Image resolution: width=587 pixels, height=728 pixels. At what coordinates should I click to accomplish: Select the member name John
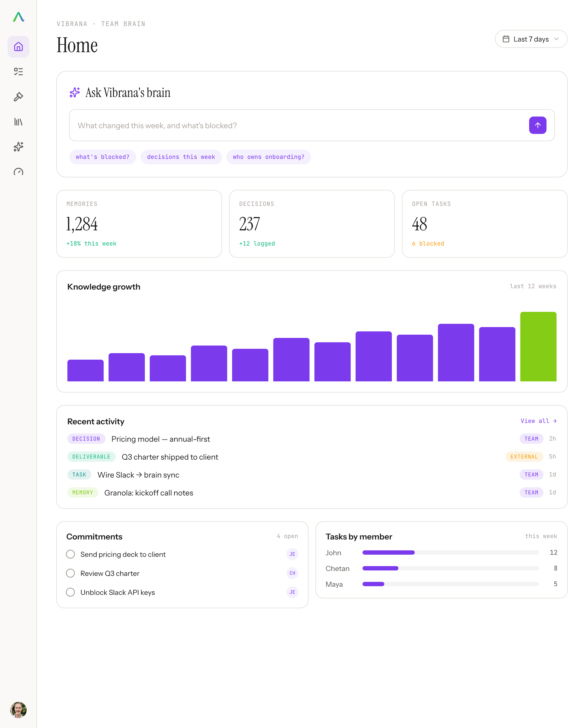coord(333,553)
